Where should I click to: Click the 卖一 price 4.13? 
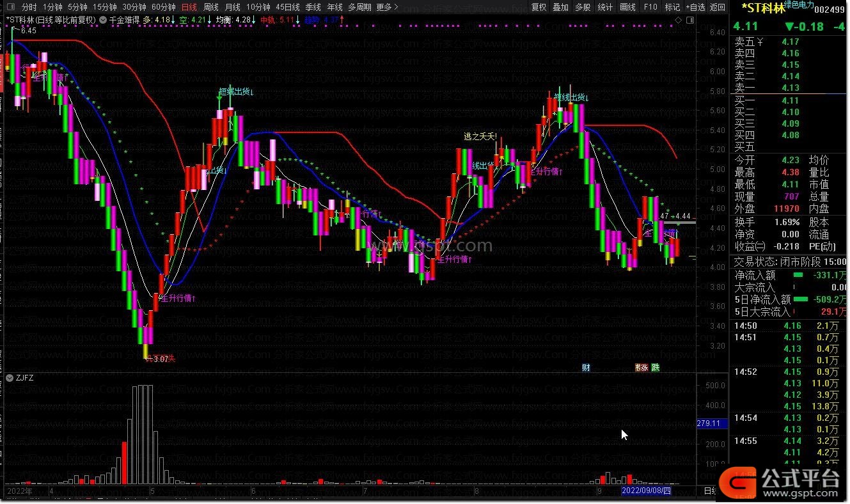[790, 88]
